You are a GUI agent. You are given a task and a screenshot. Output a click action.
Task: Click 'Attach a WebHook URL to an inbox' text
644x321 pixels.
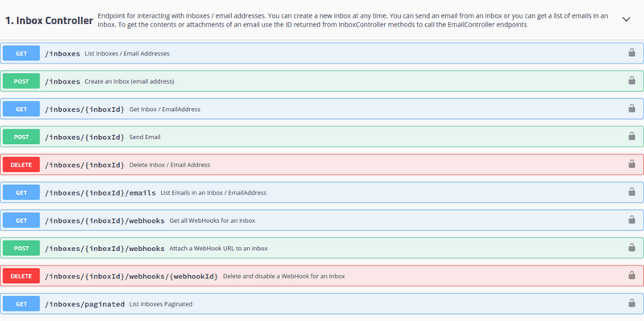pos(218,249)
